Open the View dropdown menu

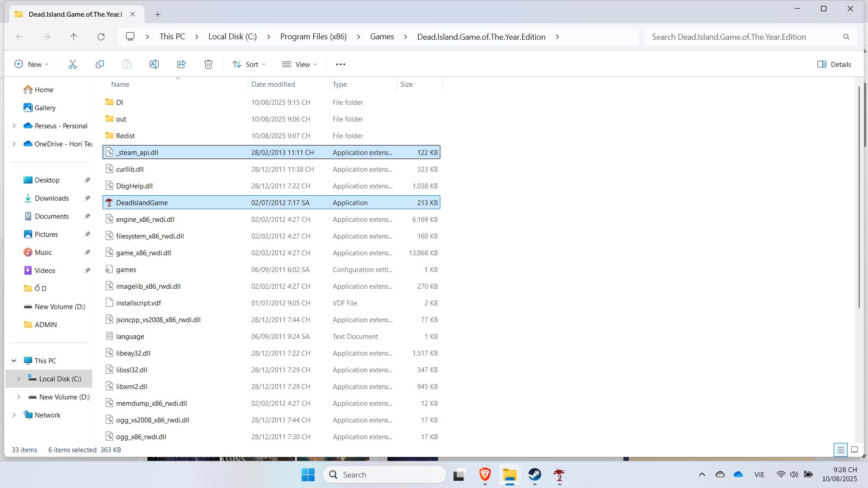[x=299, y=64]
